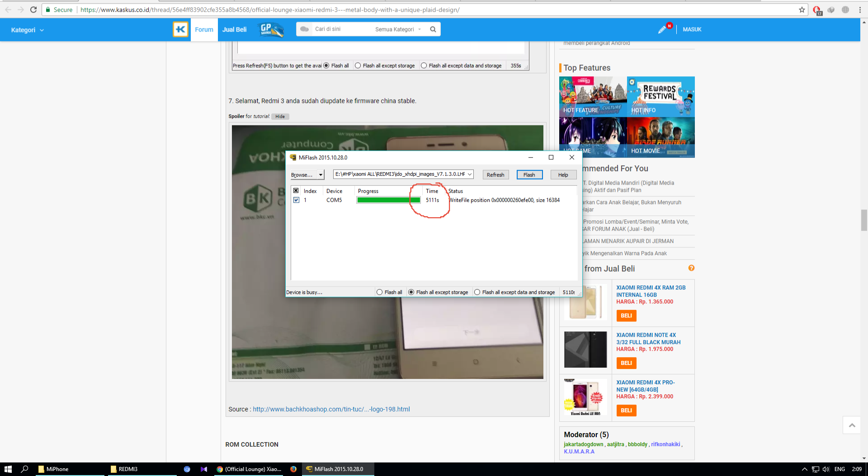Viewport: 868px width, 476px height.
Task: Open the XIAOMI REDMI NOTE 4X listing title
Action: coord(648,339)
